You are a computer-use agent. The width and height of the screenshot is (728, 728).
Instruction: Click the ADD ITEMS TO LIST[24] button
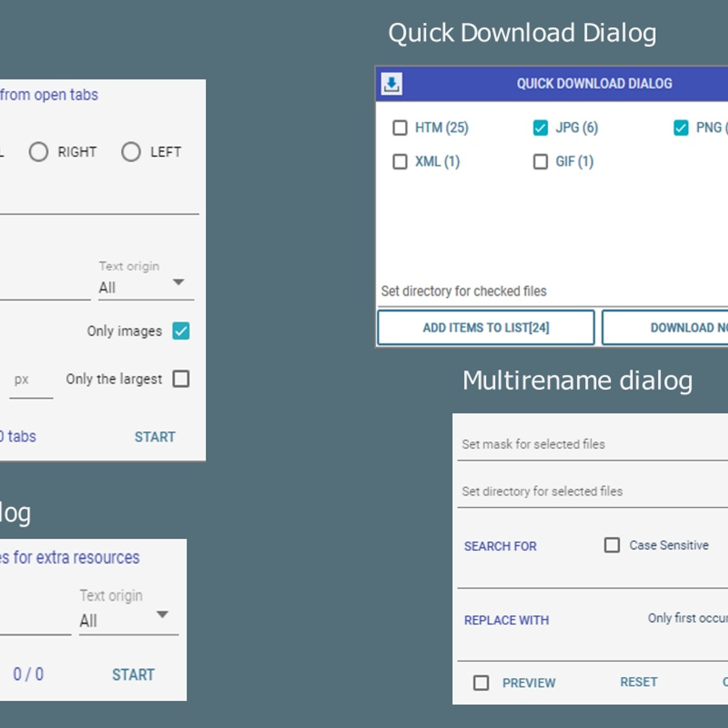click(x=486, y=328)
